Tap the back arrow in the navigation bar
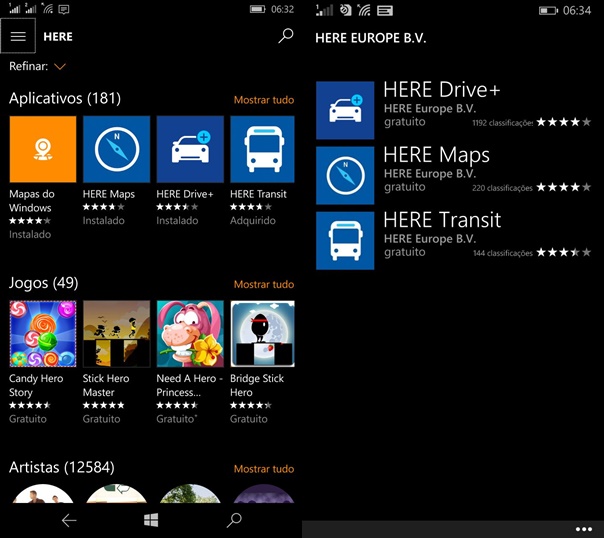Viewport: 604px width, 538px height. point(69,520)
